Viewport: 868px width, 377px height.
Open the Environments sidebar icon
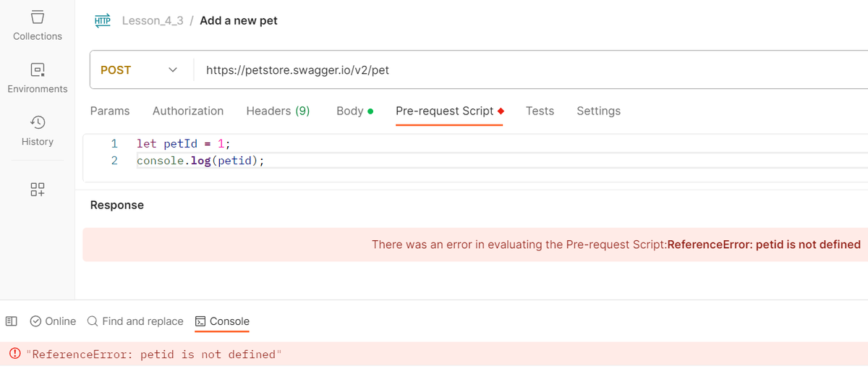(38, 70)
